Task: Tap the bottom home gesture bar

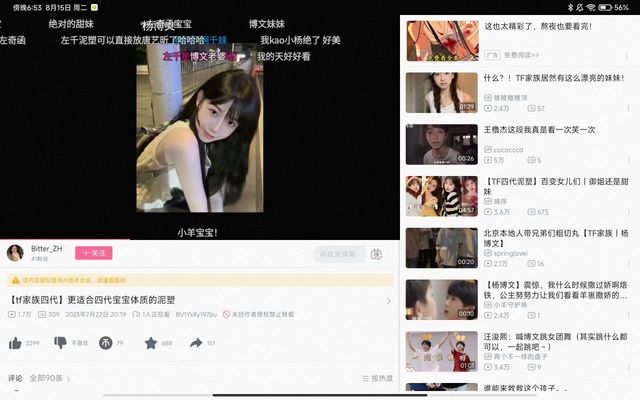Action: pyautogui.click(x=320, y=395)
